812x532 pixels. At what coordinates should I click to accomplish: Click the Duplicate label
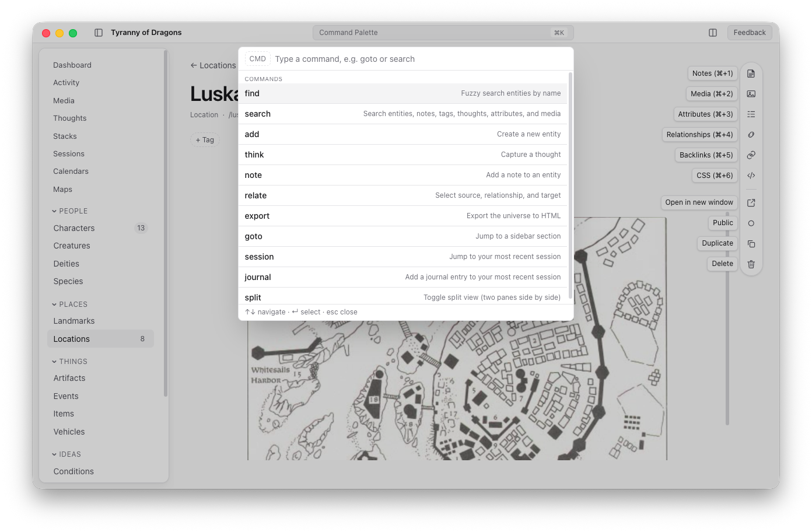point(717,243)
